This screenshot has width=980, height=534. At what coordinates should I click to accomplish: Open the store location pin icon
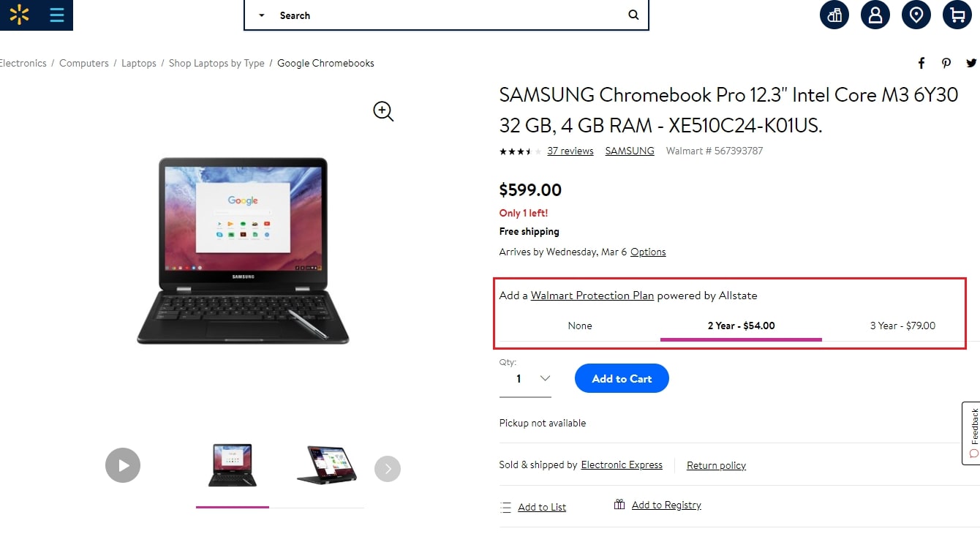[x=916, y=15]
